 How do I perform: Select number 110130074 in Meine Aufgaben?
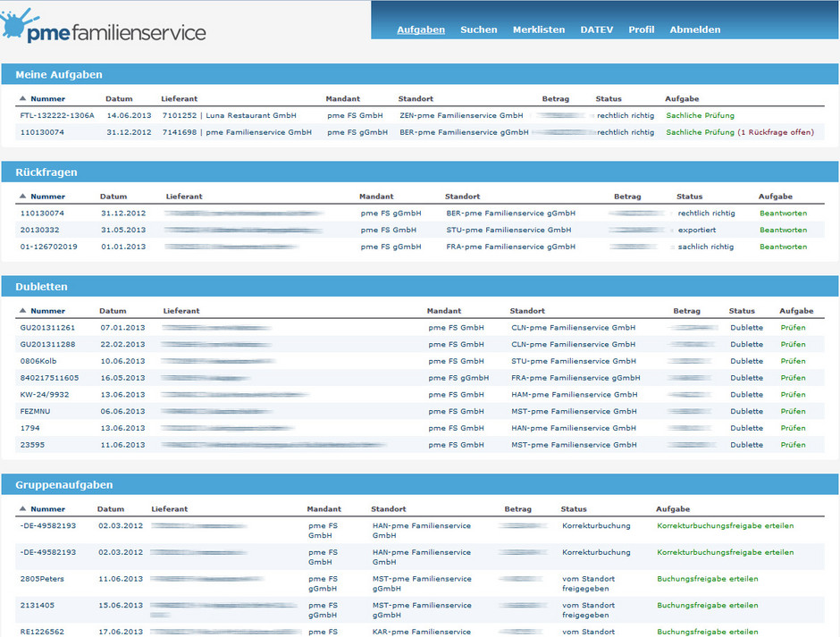tap(42, 132)
